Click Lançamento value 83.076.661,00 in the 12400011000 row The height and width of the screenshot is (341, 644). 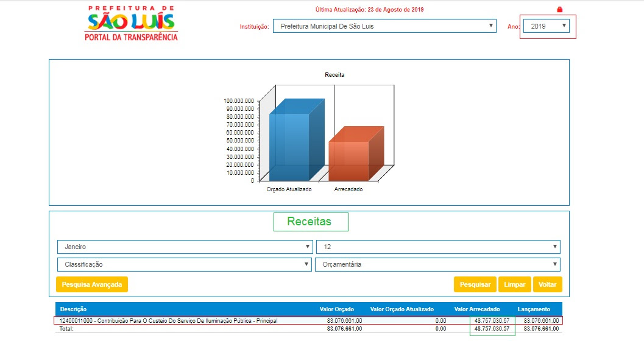(541, 320)
